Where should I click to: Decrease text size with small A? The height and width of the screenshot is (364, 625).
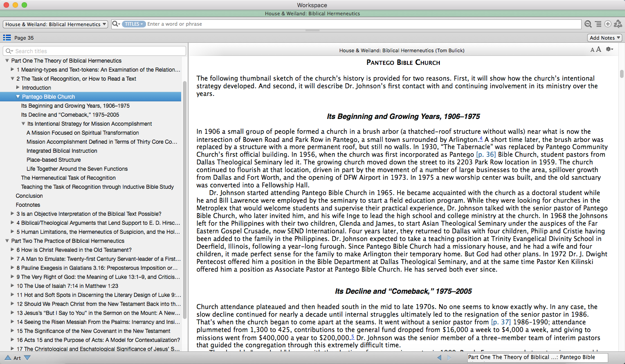593,50
